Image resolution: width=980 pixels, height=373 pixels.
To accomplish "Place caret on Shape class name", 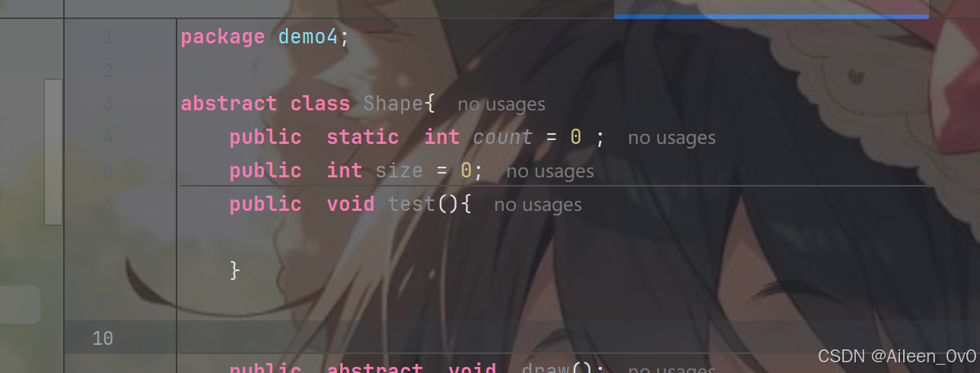I will (x=393, y=104).
